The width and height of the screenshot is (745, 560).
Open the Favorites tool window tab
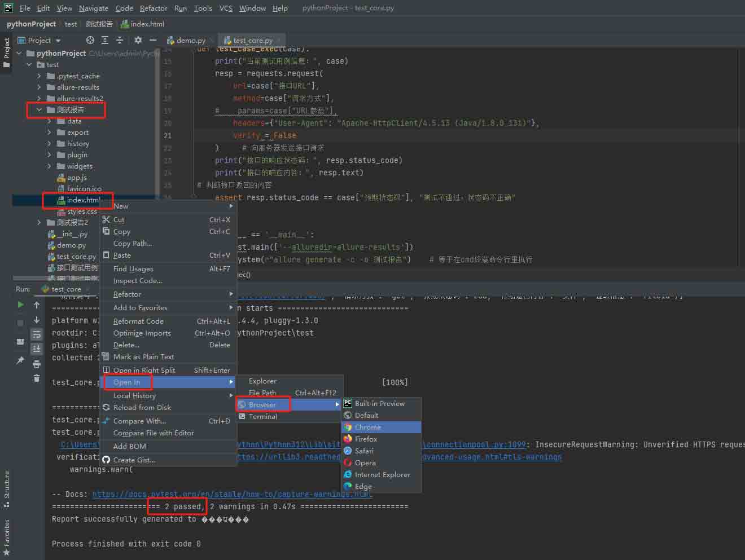point(7,538)
